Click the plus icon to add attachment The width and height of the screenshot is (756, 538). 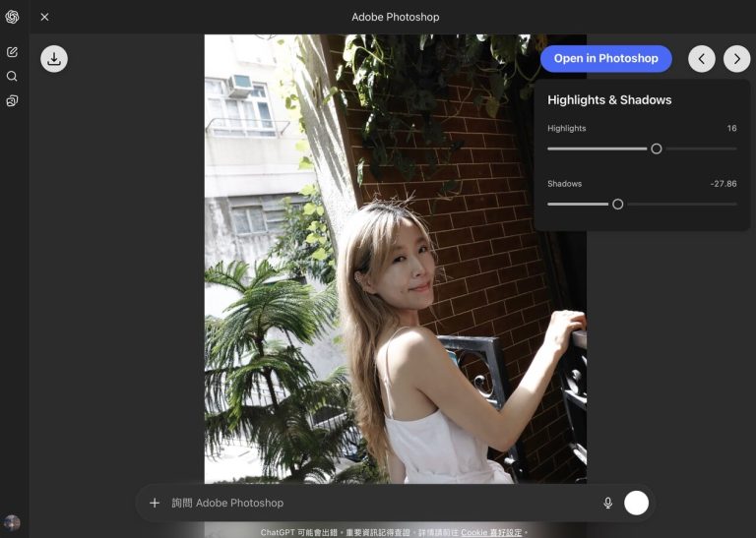click(x=155, y=503)
